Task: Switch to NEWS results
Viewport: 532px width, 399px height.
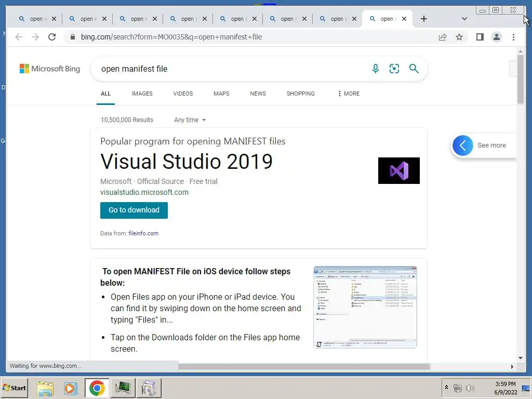Action: (258, 94)
